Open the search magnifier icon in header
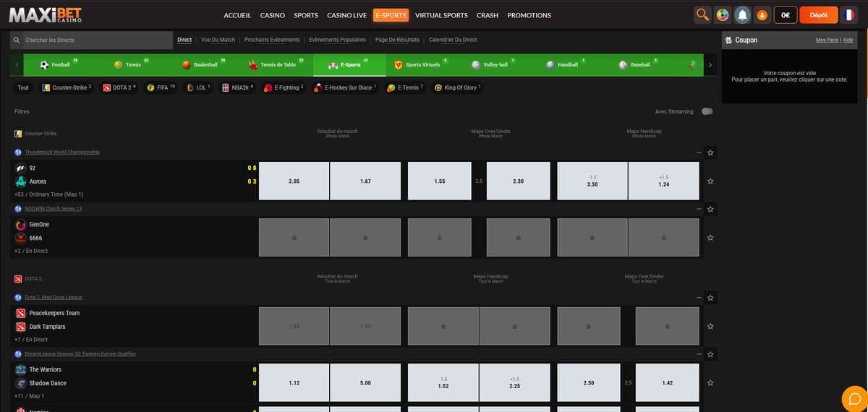 [702, 14]
